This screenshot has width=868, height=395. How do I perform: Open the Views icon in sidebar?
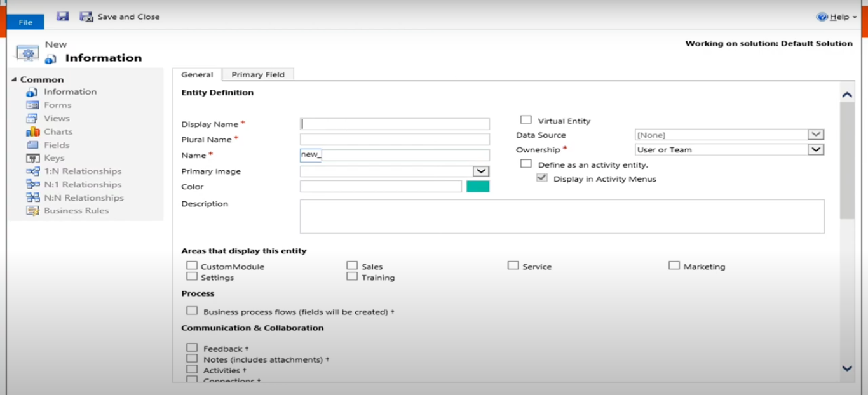32,119
